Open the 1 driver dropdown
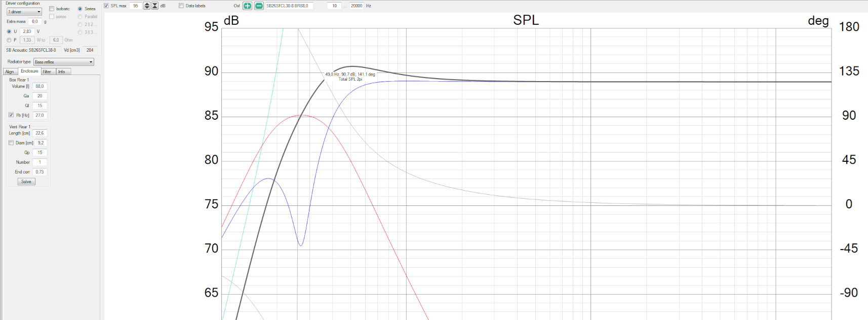 (24, 12)
